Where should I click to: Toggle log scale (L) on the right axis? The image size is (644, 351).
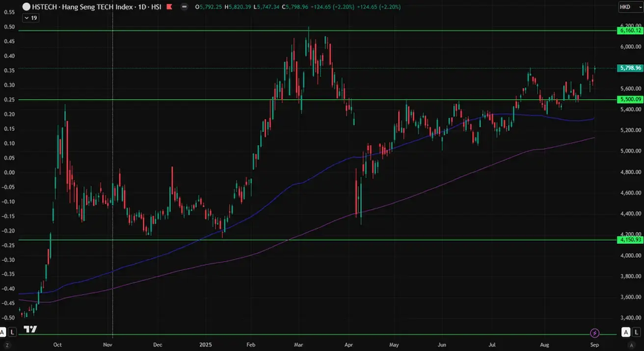636,332
